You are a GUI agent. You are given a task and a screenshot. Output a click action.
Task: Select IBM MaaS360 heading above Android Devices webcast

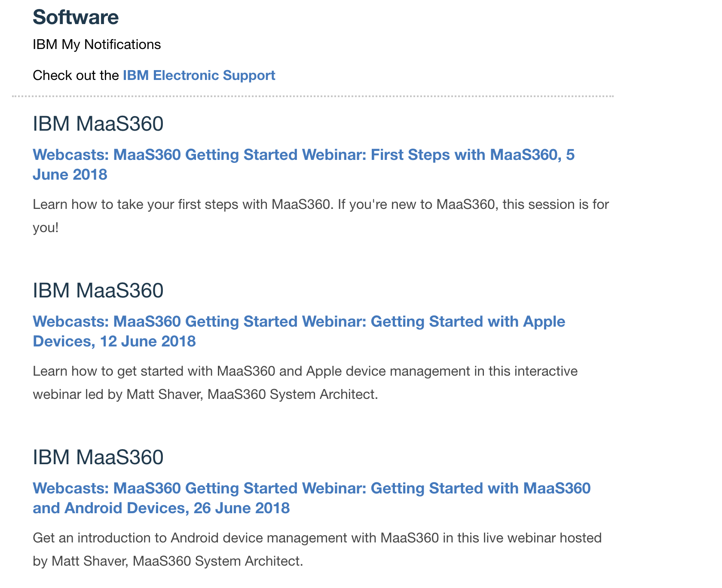(98, 457)
